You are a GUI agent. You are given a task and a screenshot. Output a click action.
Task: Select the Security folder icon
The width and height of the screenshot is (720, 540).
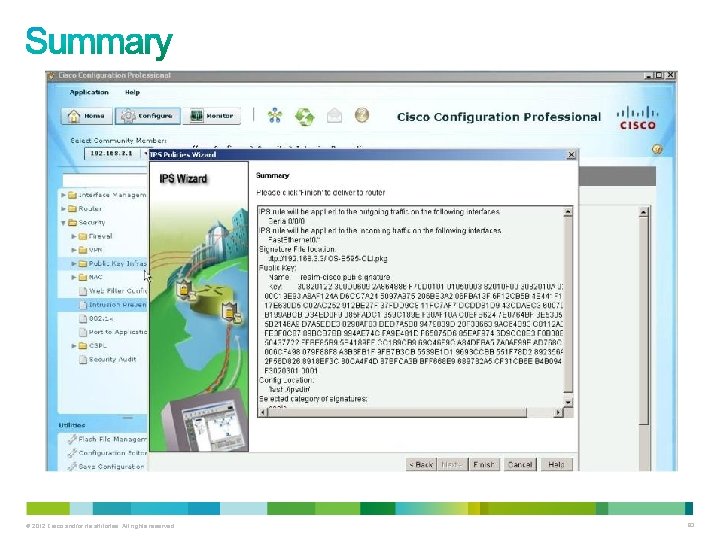click(x=72, y=223)
